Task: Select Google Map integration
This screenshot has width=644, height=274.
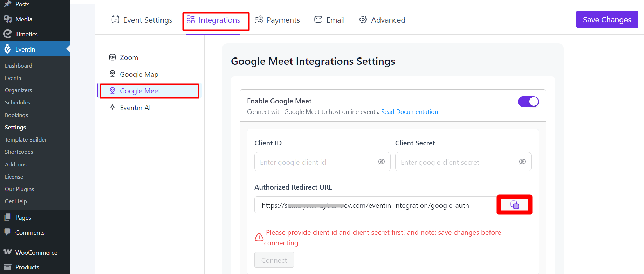Action: coord(134,74)
